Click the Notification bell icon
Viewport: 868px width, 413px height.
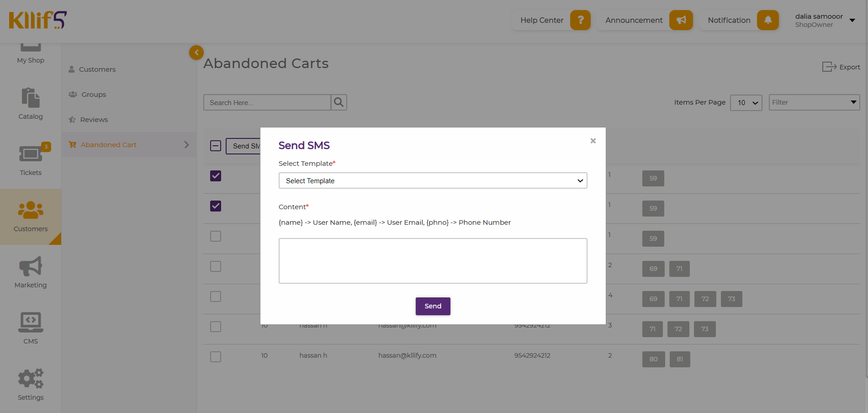tap(767, 20)
